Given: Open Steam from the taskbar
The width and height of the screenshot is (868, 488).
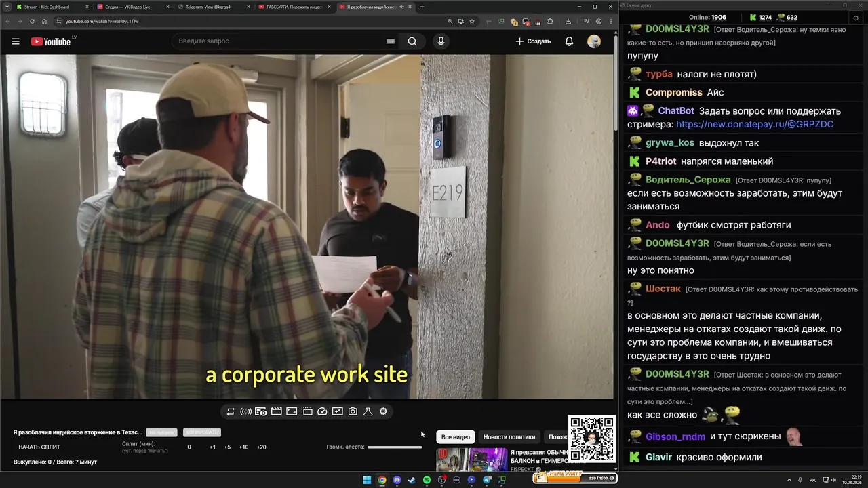Looking at the screenshot, I should pyautogui.click(x=412, y=480).
